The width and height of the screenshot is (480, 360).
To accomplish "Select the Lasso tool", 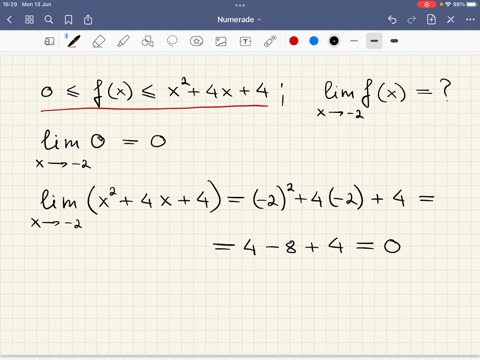I will [172, 41].
